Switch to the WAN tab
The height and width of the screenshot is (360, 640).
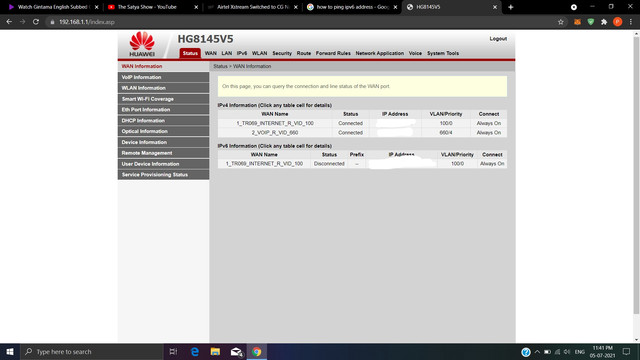pyautogui.click(x=211, y=53)
